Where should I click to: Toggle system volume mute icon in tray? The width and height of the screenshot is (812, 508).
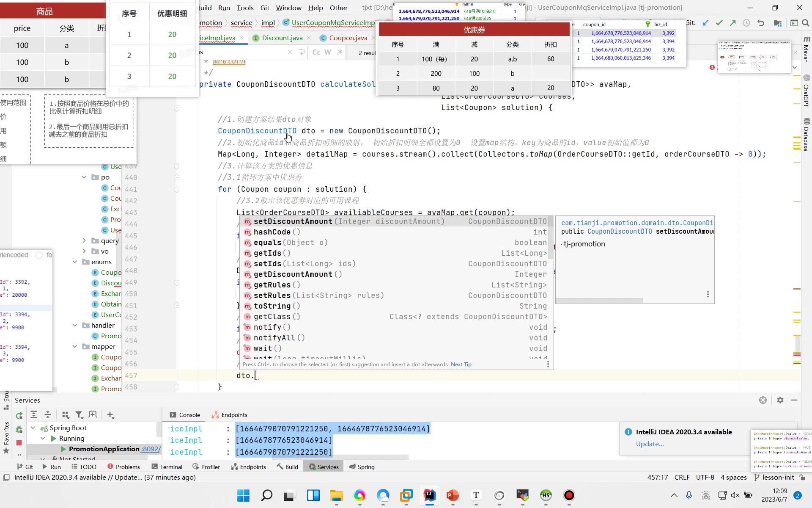tap(735, 495)
